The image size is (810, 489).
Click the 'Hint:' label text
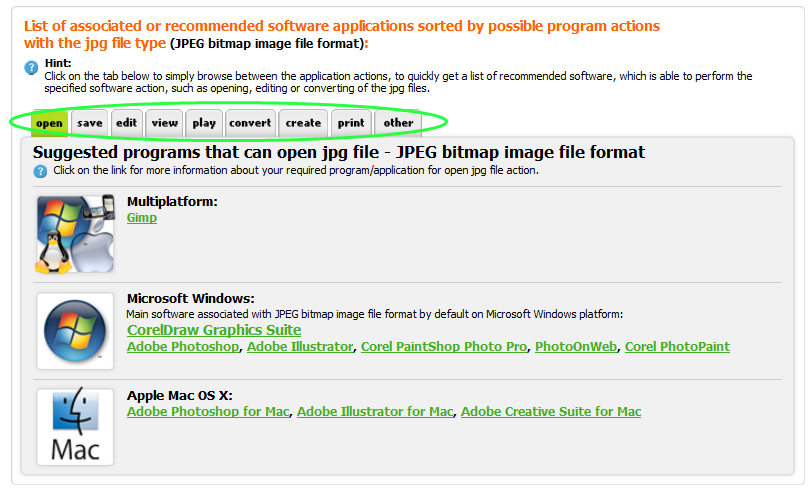[x=58, y=63]
